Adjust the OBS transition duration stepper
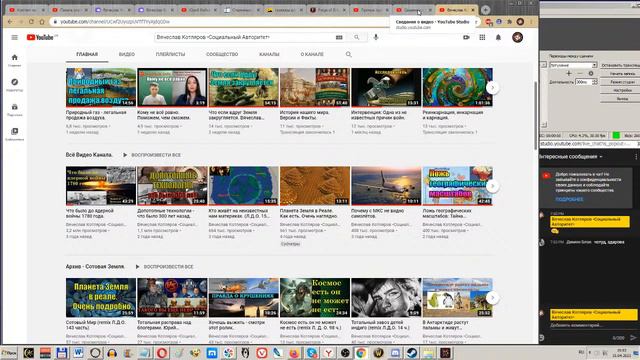This screenshot has height=360, width=640. pos(595,82)
